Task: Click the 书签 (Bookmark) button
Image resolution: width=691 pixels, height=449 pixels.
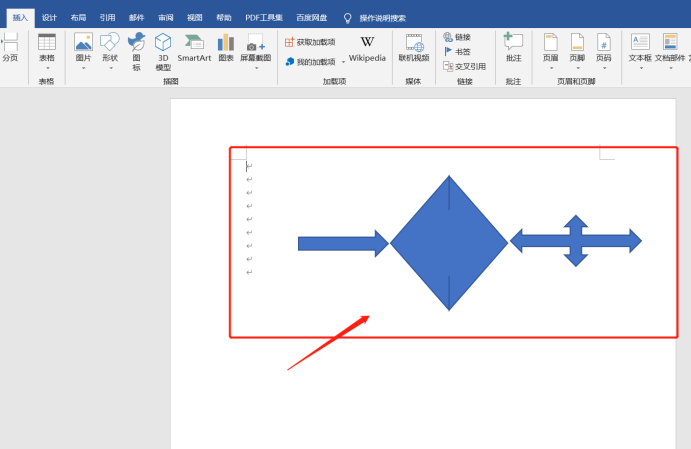Action: 462,51
